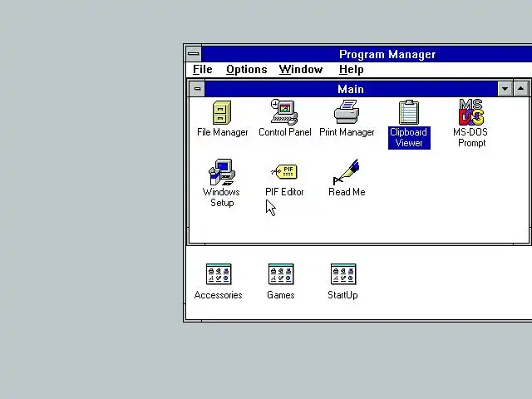Click the Clipboard Viewer icon

point(409,112)
